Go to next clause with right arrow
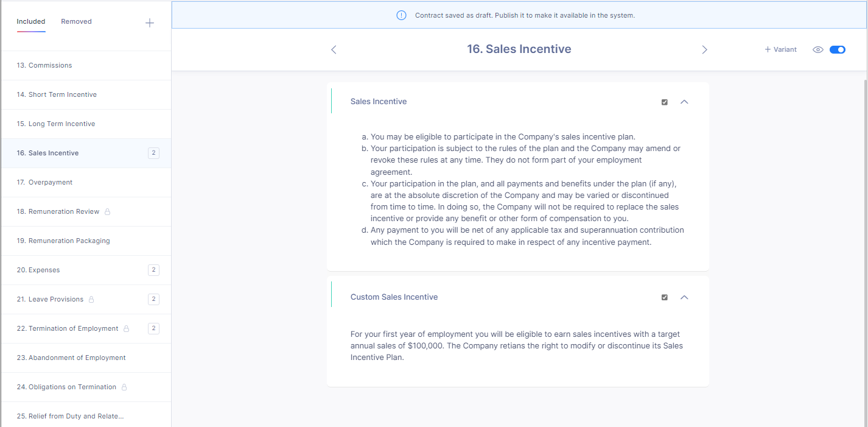868x427 pixels. tap(704, 50)
